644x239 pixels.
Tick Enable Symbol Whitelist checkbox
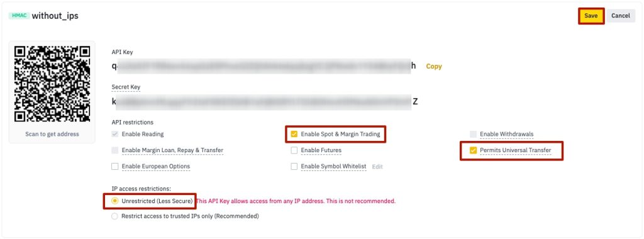pyautogui.click(x=294, y=166)
